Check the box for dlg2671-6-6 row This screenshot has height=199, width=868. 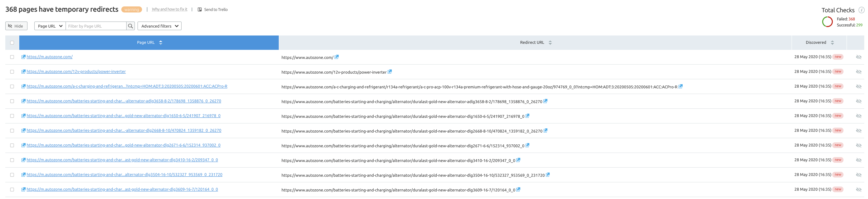12,145
